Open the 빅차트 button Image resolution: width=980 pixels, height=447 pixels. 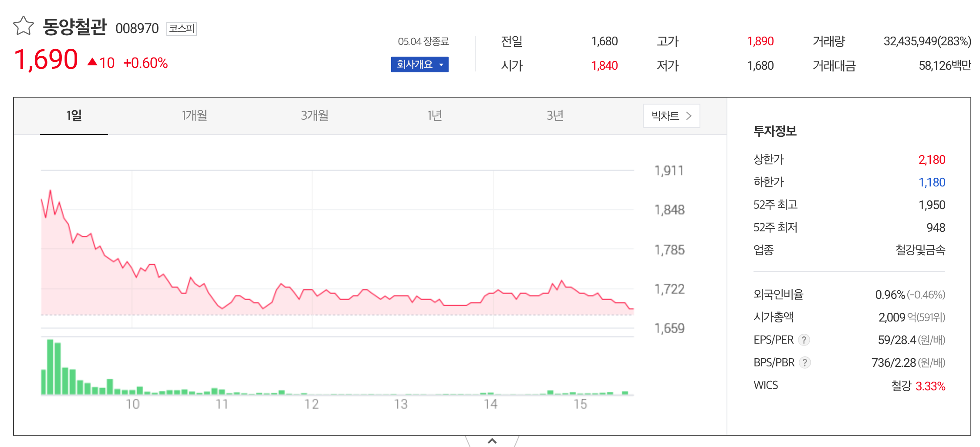[x=672, y=116]
